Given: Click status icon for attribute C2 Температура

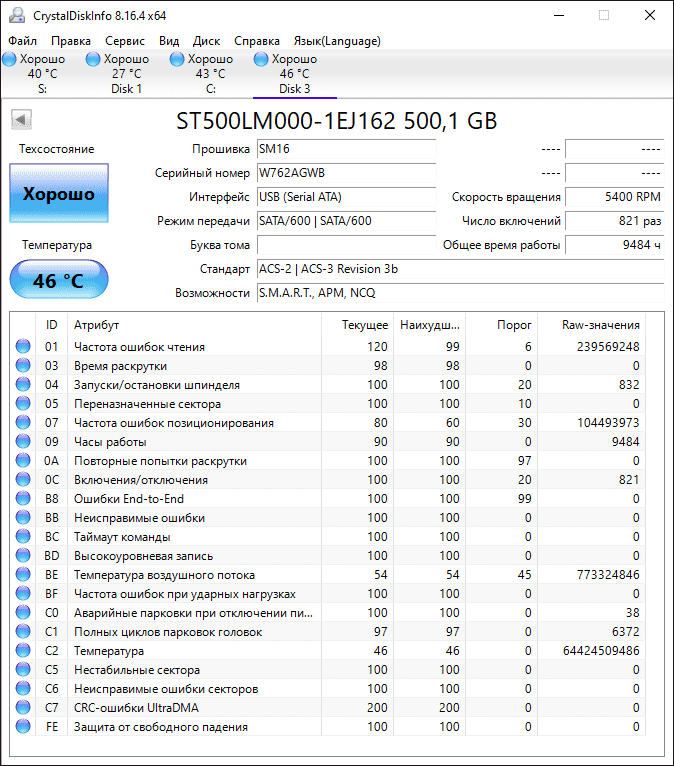Looking at the screenshot, I should [x=23, y=651].
